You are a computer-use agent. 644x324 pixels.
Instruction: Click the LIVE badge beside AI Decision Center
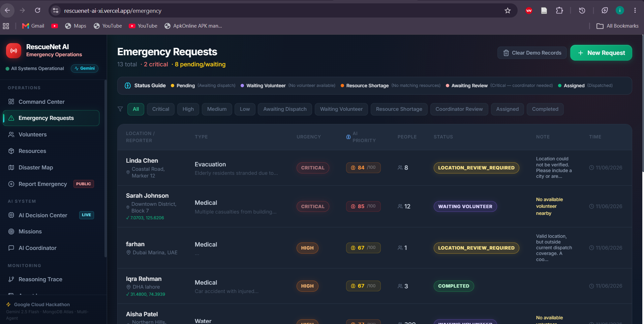point(86,215)
